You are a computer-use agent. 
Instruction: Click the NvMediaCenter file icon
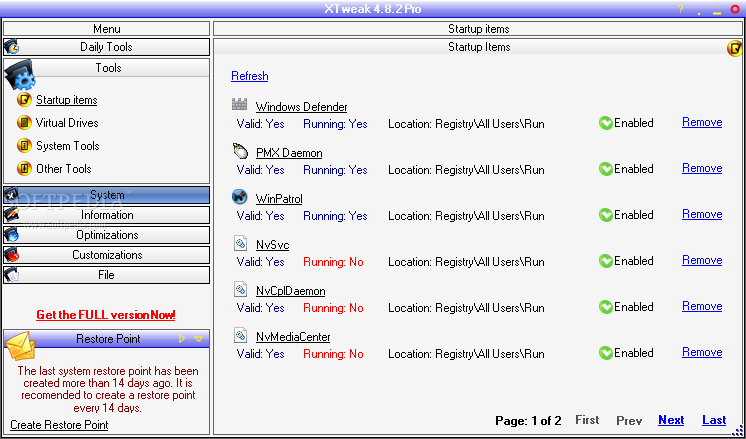[x=240, y=335]
